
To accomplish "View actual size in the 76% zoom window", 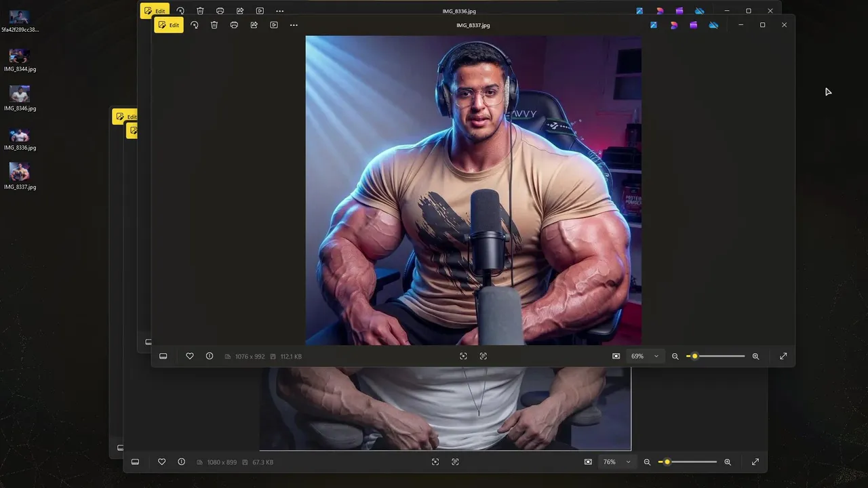I will click(455, 462).
